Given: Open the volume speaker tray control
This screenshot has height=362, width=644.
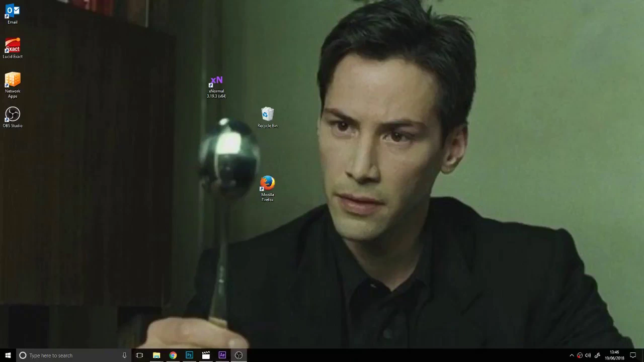Looking at the screenshot, I should (588, 355).
